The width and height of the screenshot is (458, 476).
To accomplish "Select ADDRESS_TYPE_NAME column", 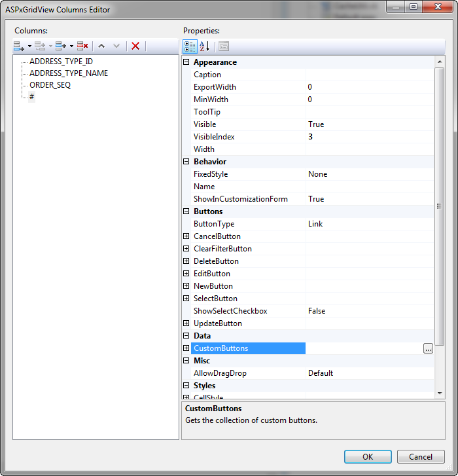I will 69,73.
